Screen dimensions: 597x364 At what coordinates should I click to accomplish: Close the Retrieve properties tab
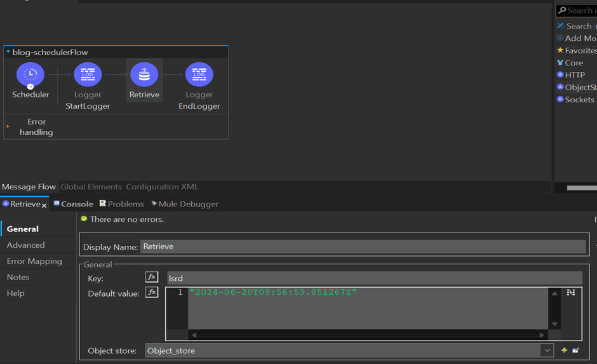tap(44, 205)
